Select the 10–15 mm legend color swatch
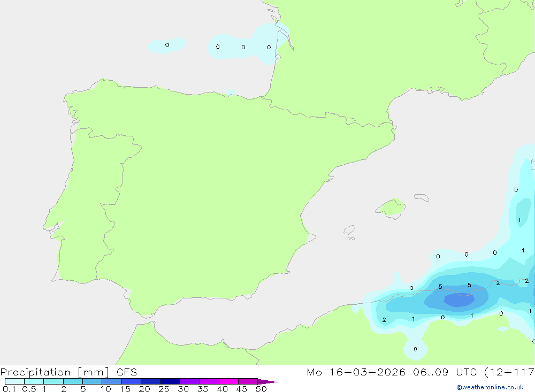The width and height of the screenshot is (535, 392). click(112, 381)
